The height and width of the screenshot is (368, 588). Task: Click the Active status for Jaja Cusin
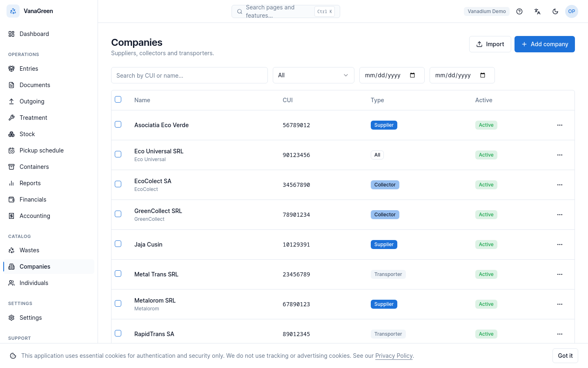(x=486, y=245)
